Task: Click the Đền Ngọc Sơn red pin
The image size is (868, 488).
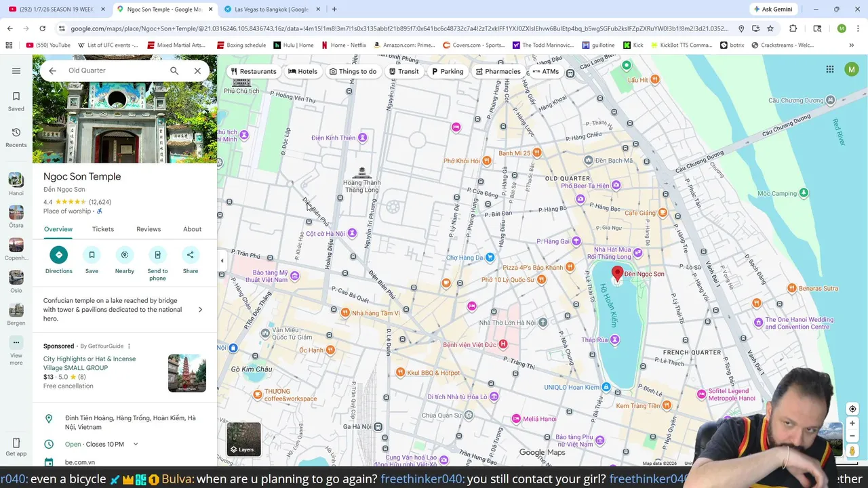Action: click(x=617, y=274)
